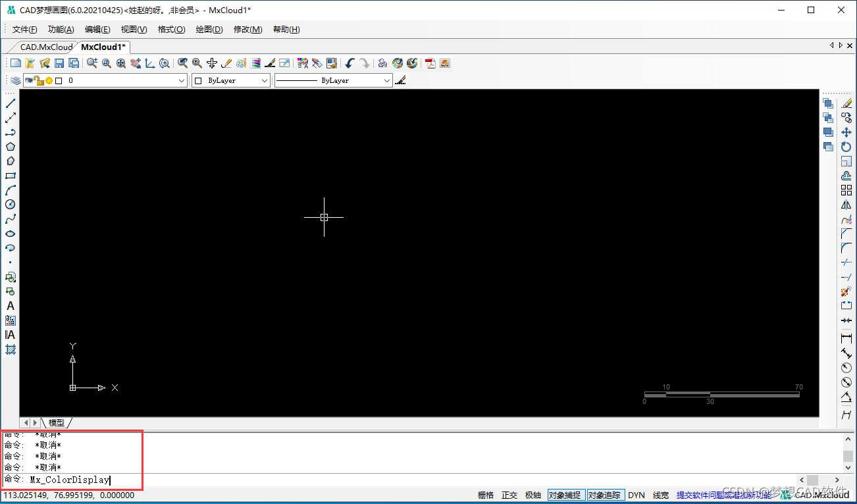Screen dimensions: 857x504
Task: Select the Circle drawing tool
Action: 10,205
